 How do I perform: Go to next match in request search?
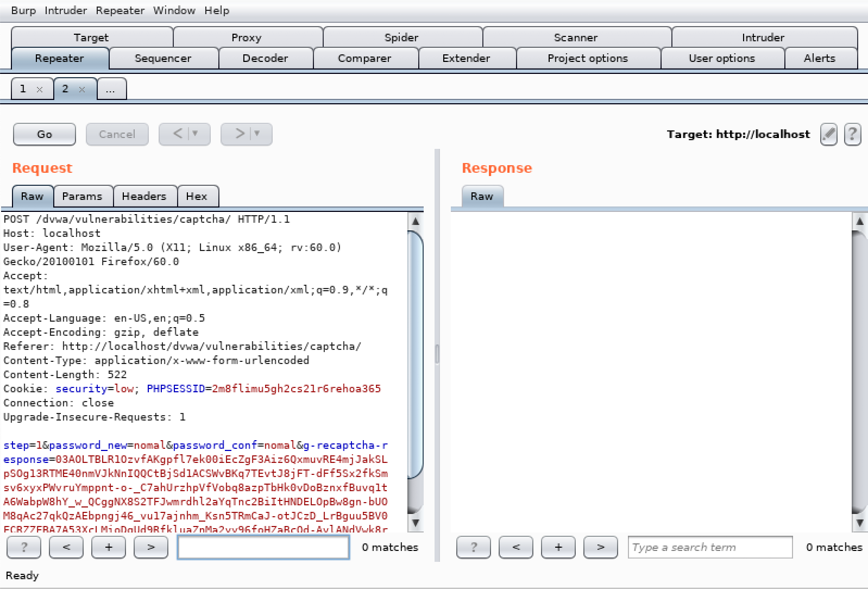[151, 547]
